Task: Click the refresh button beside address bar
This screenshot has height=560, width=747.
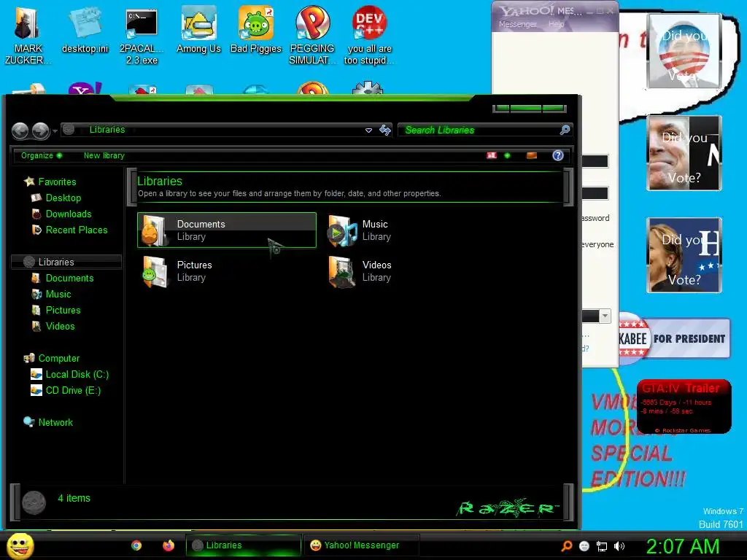Action: pos(385,130)
